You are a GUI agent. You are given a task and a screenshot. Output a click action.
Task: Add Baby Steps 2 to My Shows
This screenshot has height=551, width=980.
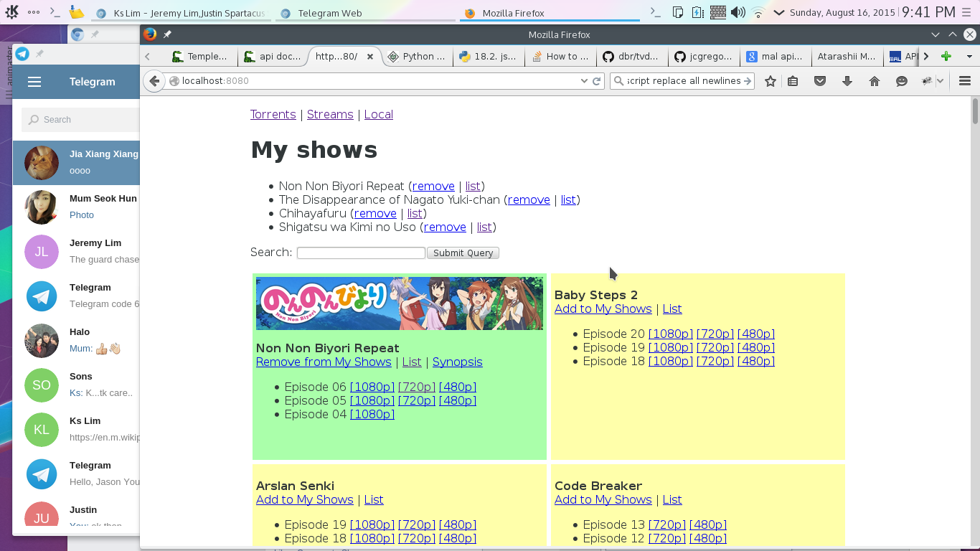pos(603,309)
